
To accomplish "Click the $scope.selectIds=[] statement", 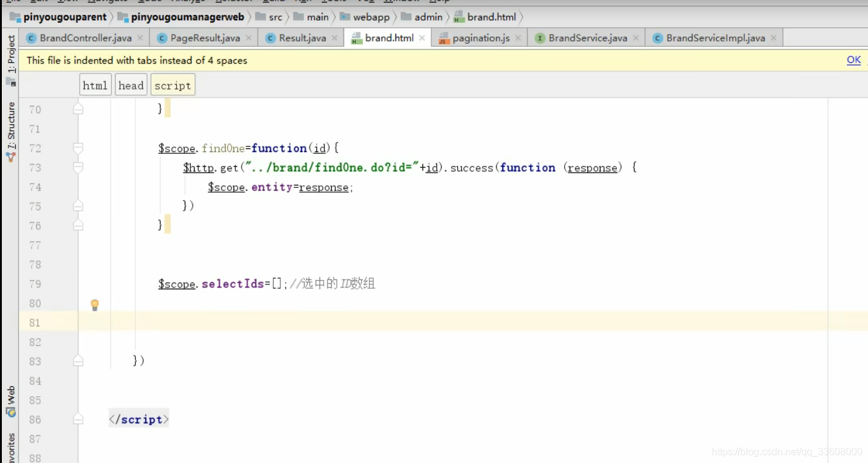I will pos(223,284).
